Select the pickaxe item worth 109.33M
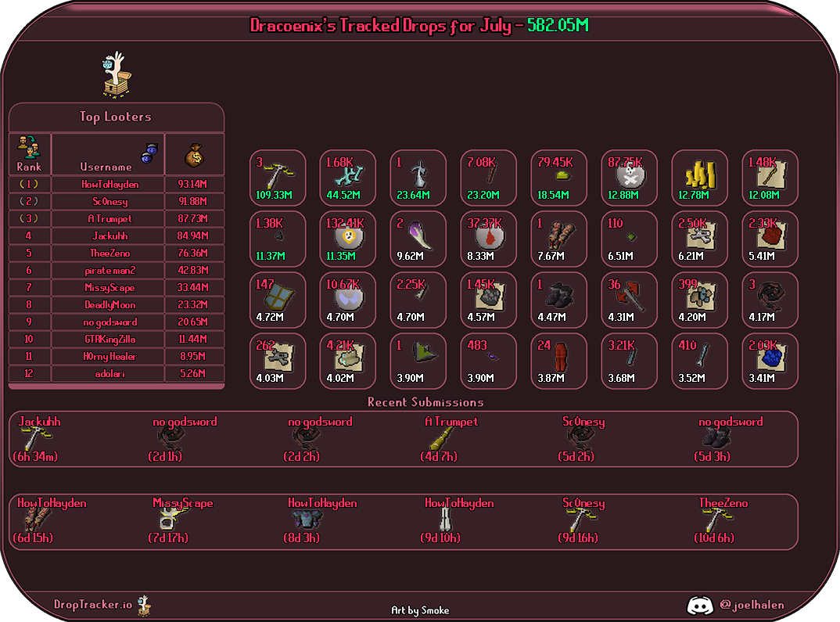Screen dimensions: 840x622 tap(278, 178)
